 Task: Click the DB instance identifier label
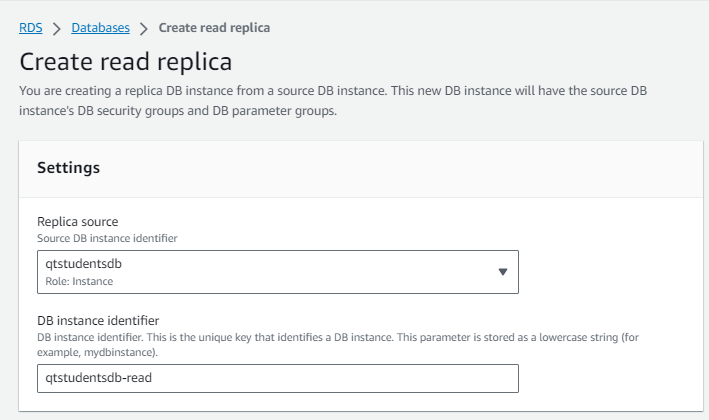pos(98,321)
